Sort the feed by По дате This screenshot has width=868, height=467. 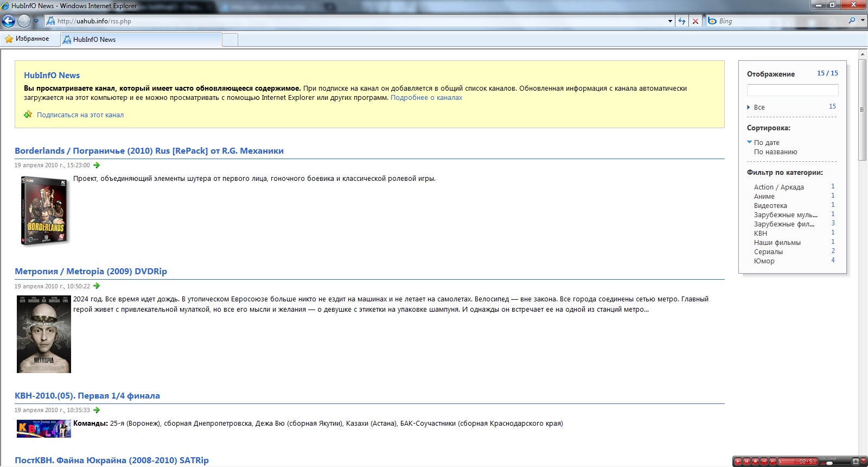pyautogui.click(x=767, y=142)
